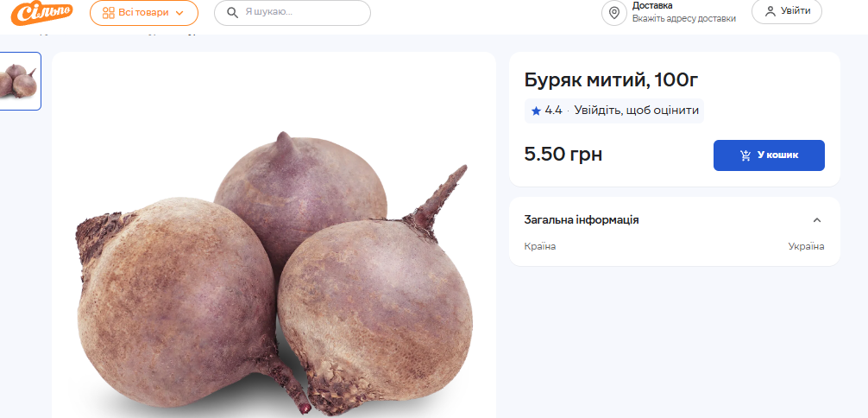Click the user profile icon in Увійти

coord(770,11)
